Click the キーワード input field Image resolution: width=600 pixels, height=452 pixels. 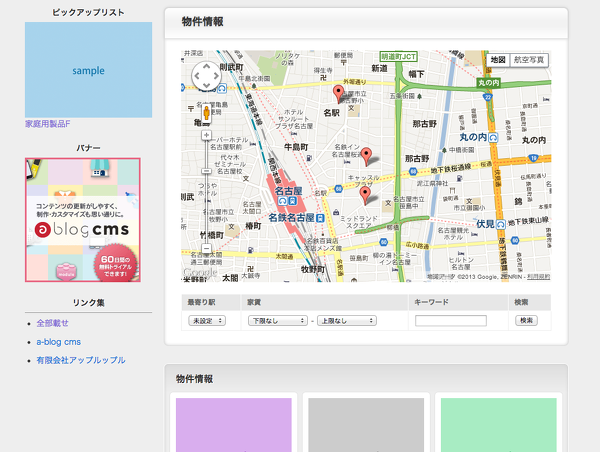[451, 321]
